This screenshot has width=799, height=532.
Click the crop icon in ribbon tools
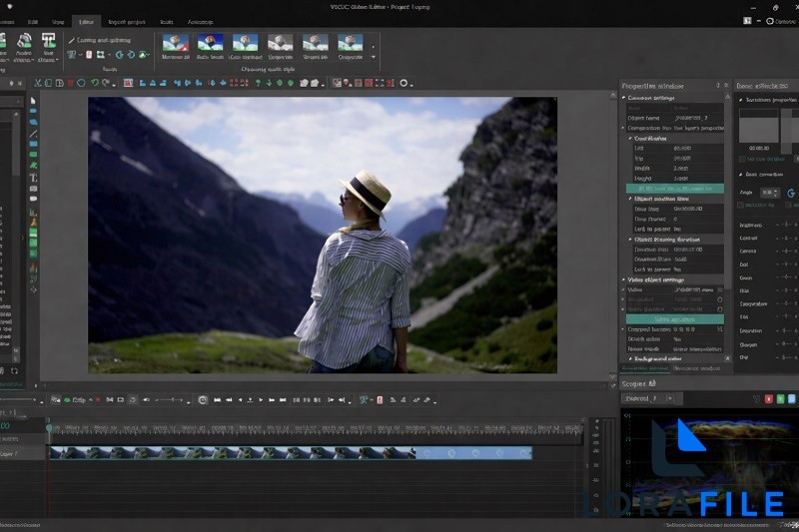tap(101, 55)
